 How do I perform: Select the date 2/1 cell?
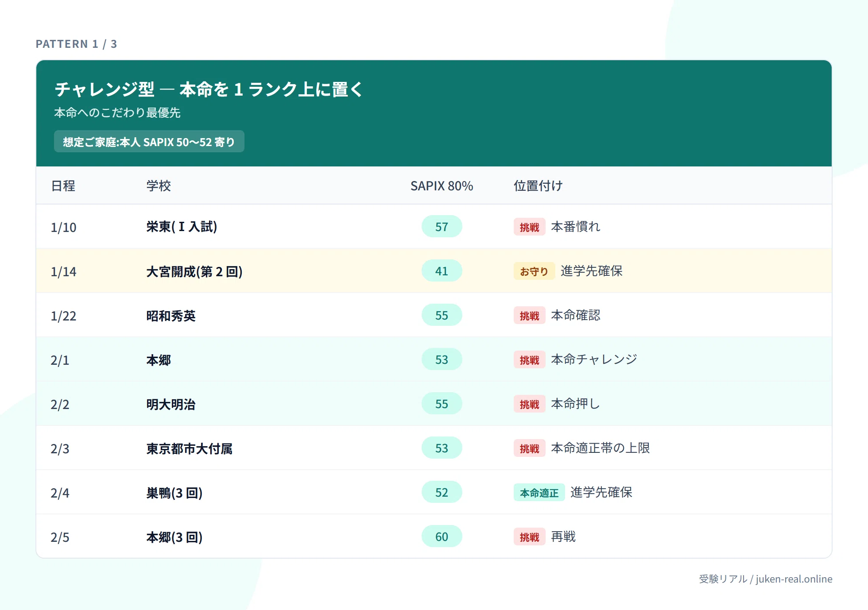point(60,360)
